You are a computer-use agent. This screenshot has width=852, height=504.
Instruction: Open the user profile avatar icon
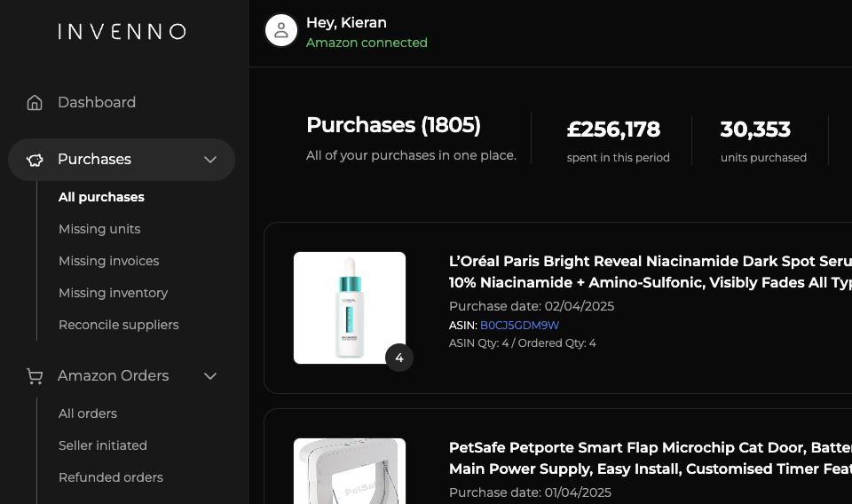281,30
